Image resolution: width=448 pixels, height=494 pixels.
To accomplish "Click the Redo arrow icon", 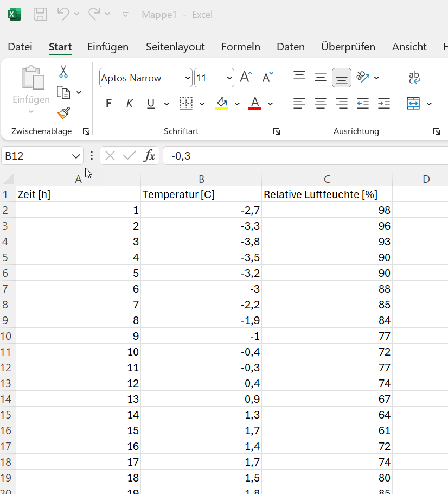I will click(x=94, y=14).
